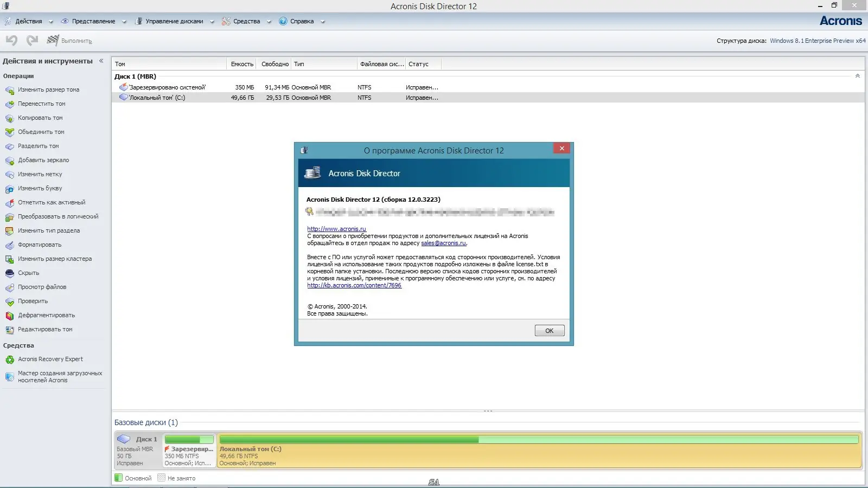Click the Изменить размер кластера icon
868x488 pixels.
[x=10, y=259]
